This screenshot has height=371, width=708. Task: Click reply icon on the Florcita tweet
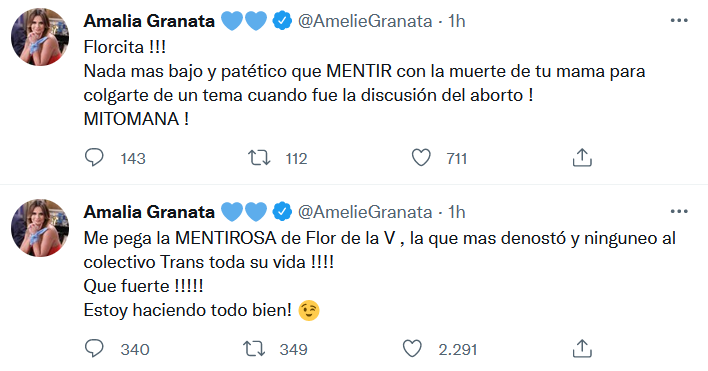tap(94, 158)
